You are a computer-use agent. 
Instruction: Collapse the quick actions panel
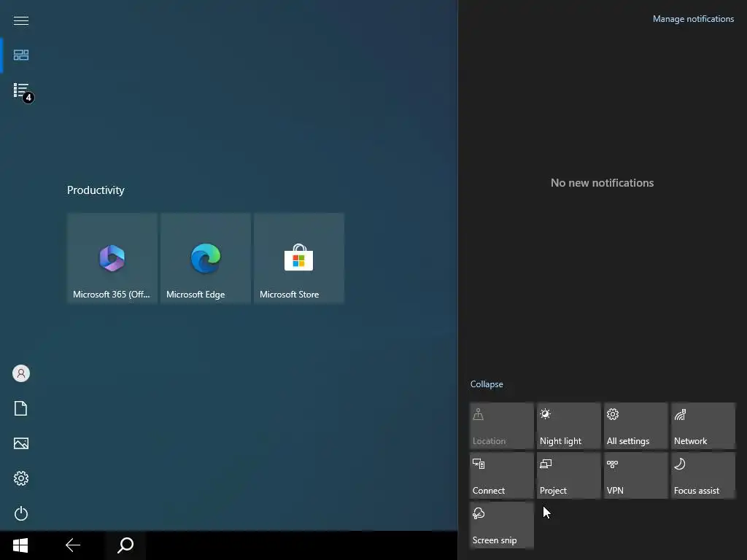coord(487,384)
